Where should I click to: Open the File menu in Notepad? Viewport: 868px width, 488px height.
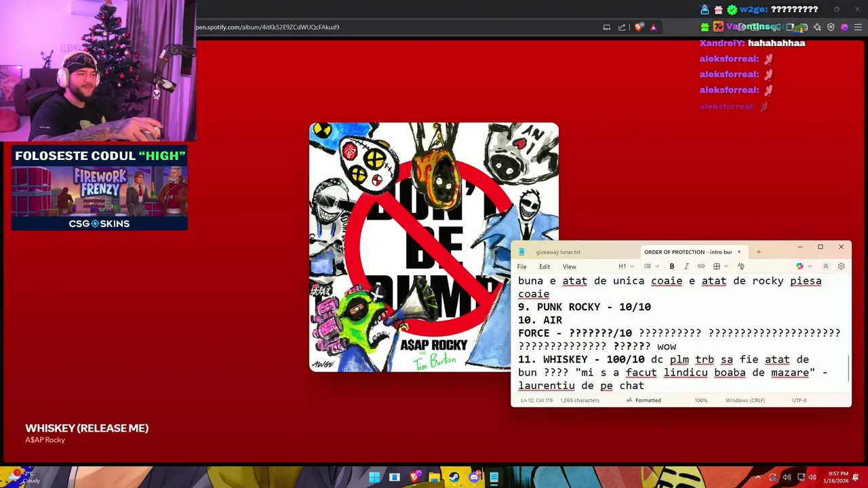coord(521,266)
